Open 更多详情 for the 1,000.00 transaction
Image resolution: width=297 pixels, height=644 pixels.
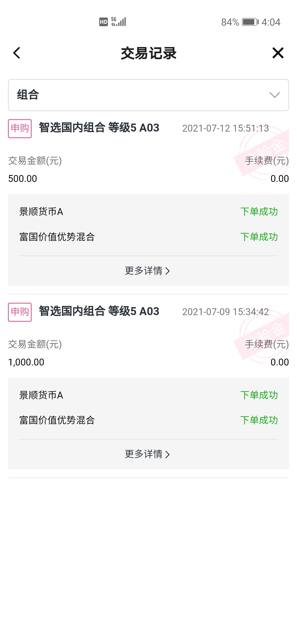[147, 454]
